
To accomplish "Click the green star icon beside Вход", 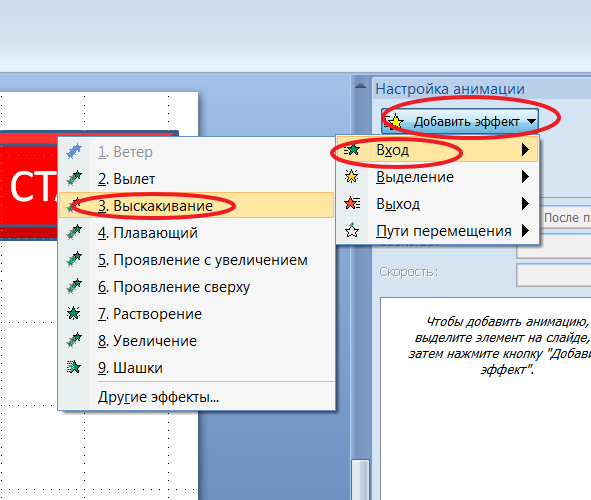I will click(352, 150).
